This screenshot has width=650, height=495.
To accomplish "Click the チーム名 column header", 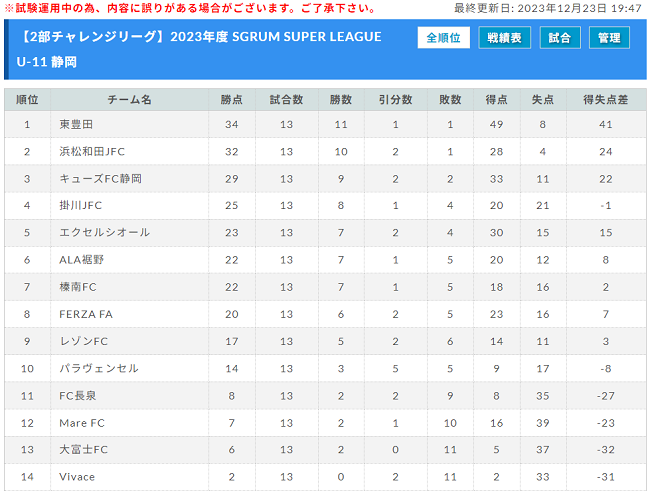I will 129,99.
